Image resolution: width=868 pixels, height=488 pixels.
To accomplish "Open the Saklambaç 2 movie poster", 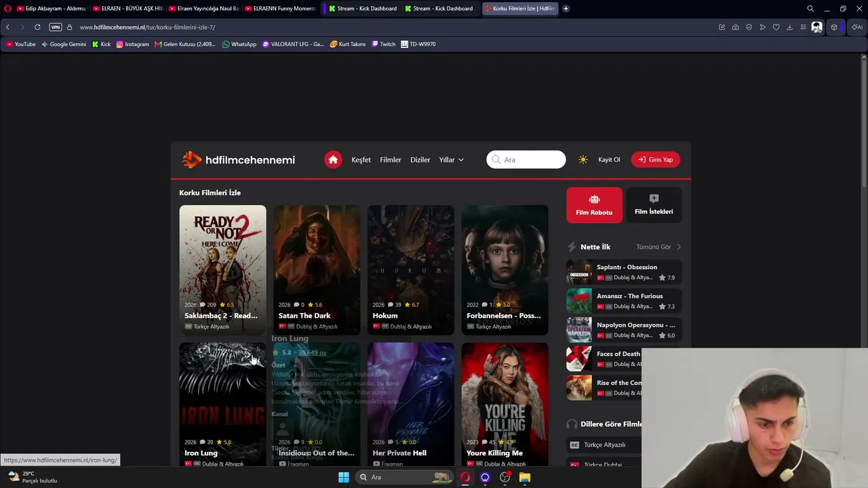I will click(222, 270).
